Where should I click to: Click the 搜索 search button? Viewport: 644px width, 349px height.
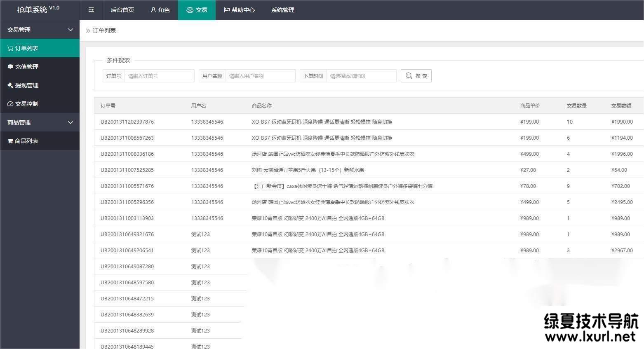pos(416,76)
